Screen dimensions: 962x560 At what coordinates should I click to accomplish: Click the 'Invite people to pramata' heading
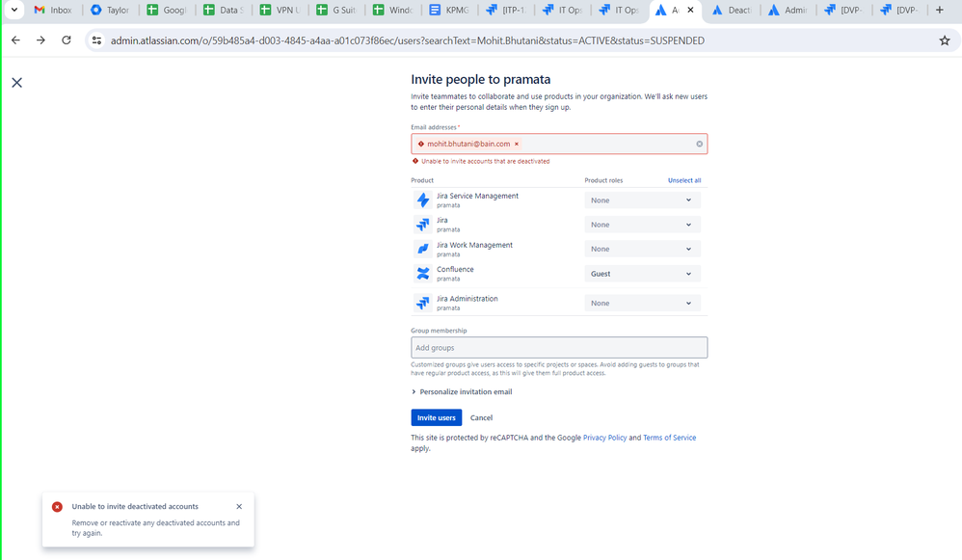click(480, 80)
